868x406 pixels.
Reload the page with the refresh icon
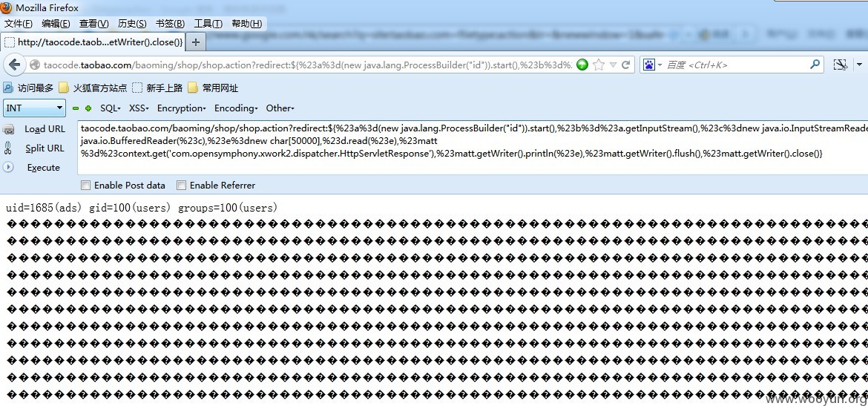pos(625,65)
